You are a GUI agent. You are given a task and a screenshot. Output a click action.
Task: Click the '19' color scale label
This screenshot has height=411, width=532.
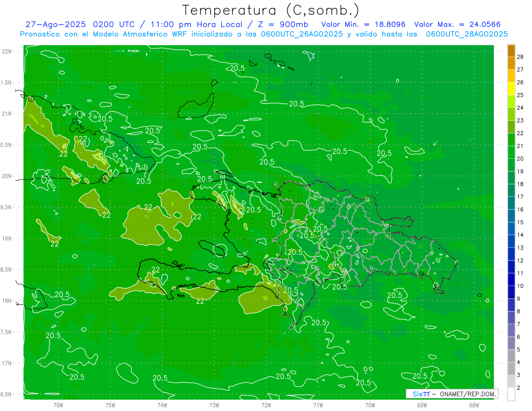tap(520, 172)
